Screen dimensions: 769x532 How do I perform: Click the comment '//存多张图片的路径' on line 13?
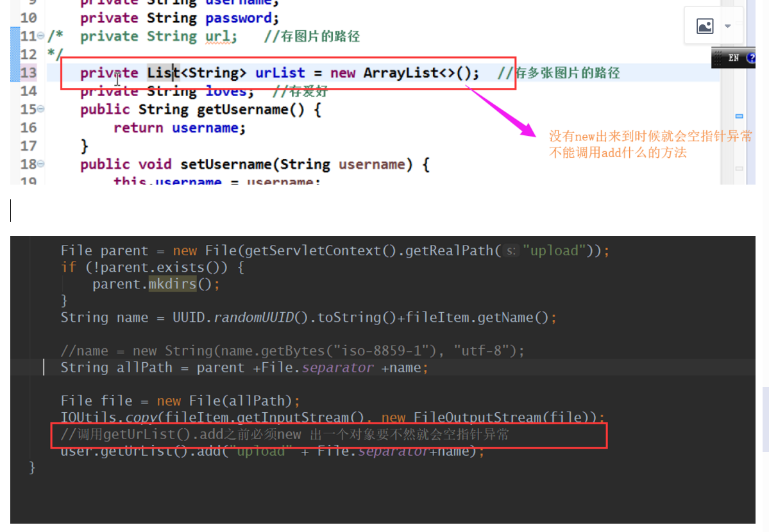[x=559, y=73]
